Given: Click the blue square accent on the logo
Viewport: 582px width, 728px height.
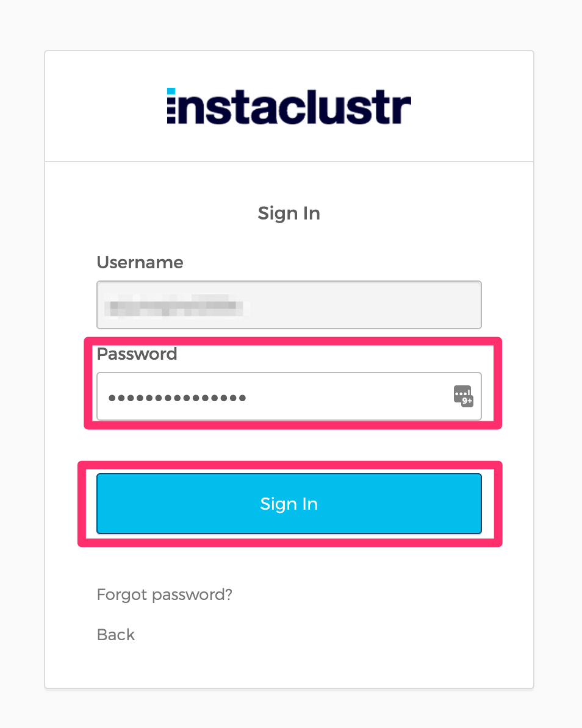Looking at the screenshot, I should tap(171, 91).
